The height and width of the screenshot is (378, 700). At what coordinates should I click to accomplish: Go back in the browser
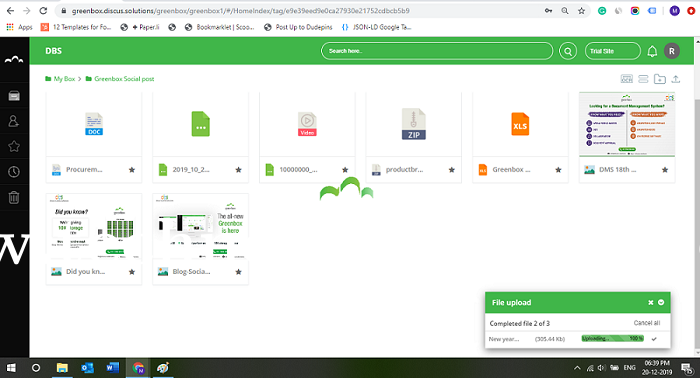[x=10, y=11]
